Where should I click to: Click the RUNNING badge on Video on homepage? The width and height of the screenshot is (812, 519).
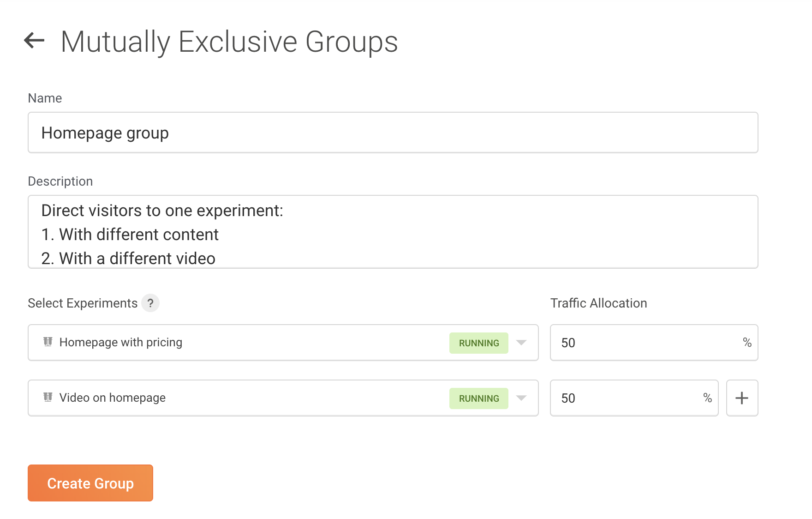[x=478, y=398]
